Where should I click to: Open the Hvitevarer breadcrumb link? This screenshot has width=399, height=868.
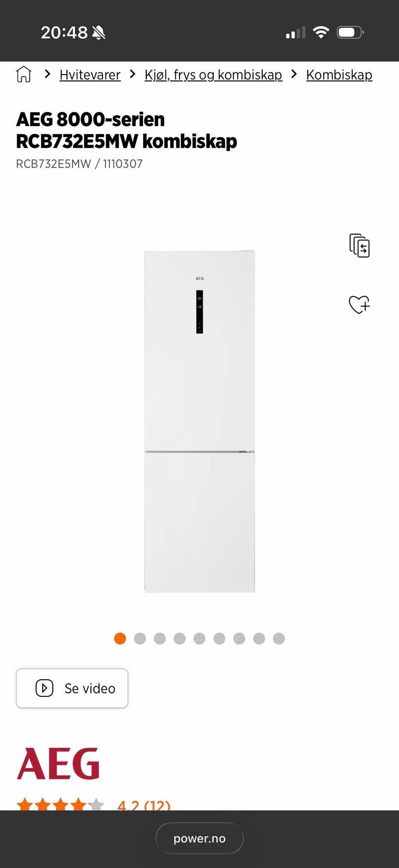[90, 75]
